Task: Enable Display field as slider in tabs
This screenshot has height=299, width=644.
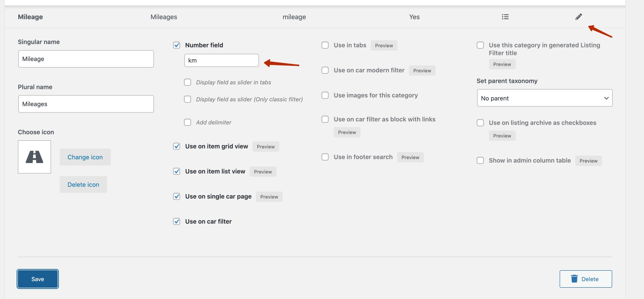Action: coord(187,82)
